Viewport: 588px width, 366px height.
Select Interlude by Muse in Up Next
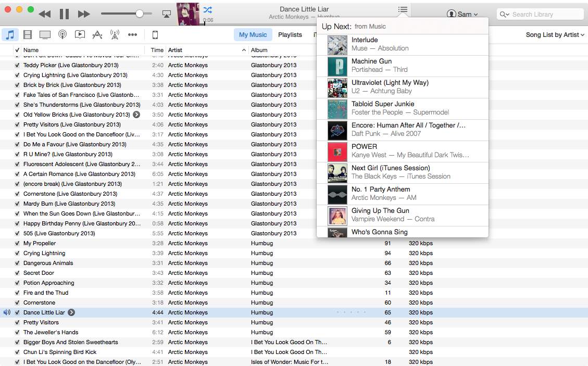403,45
